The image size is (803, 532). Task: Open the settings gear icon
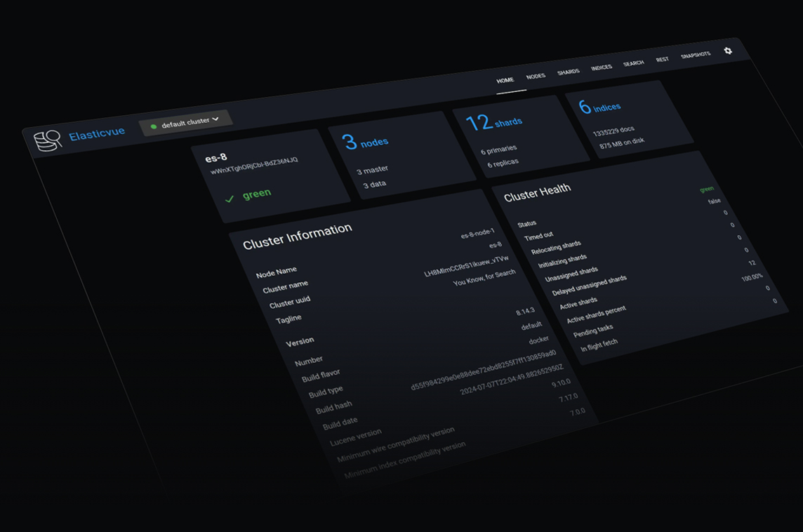click(728, 51)
